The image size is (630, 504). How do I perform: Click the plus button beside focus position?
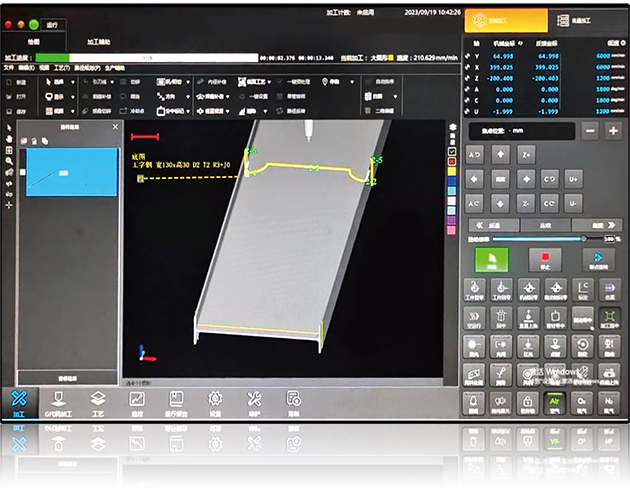[x=614, y=131]
